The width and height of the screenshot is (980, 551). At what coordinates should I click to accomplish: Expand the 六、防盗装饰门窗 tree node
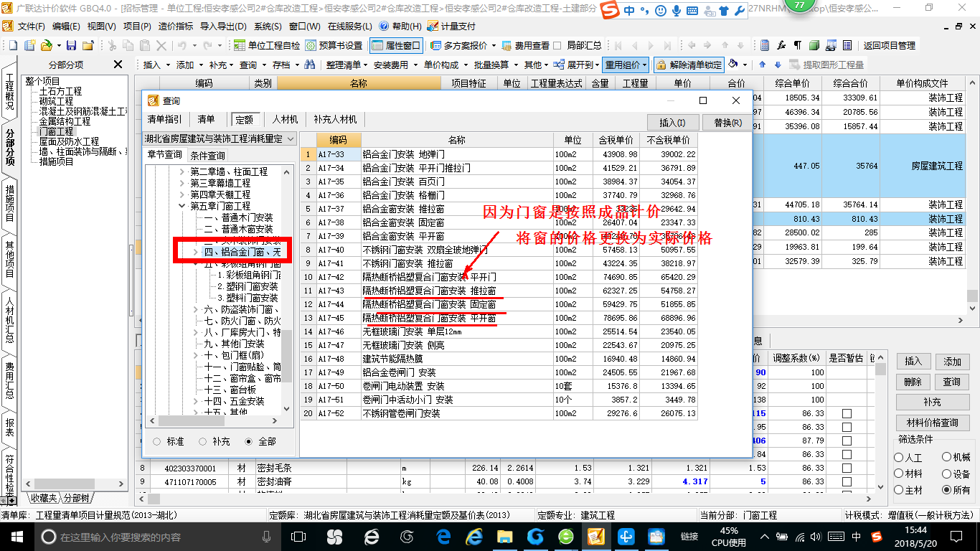(196, 309)
